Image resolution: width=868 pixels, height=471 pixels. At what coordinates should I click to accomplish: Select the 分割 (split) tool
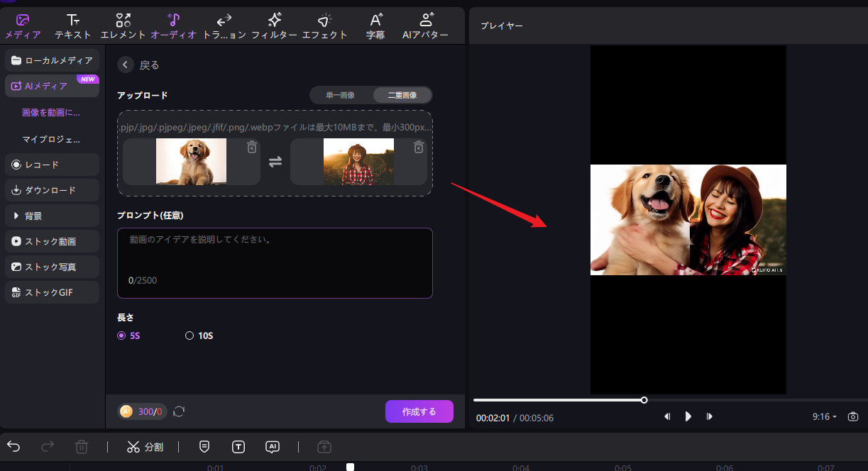click(145, 447)
